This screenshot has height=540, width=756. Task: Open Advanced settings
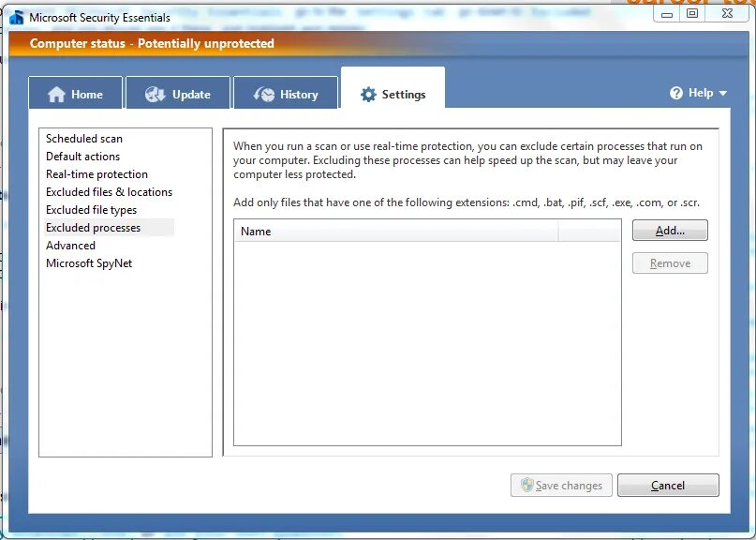pos(70,245)
